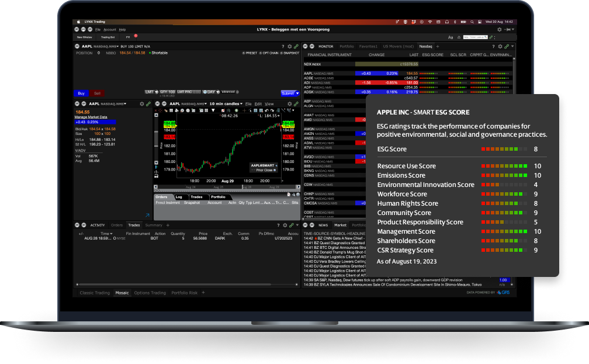This screenshot has width=589, height=364.
Task: Click the Manage Market Data link
Action: (91, 117)
